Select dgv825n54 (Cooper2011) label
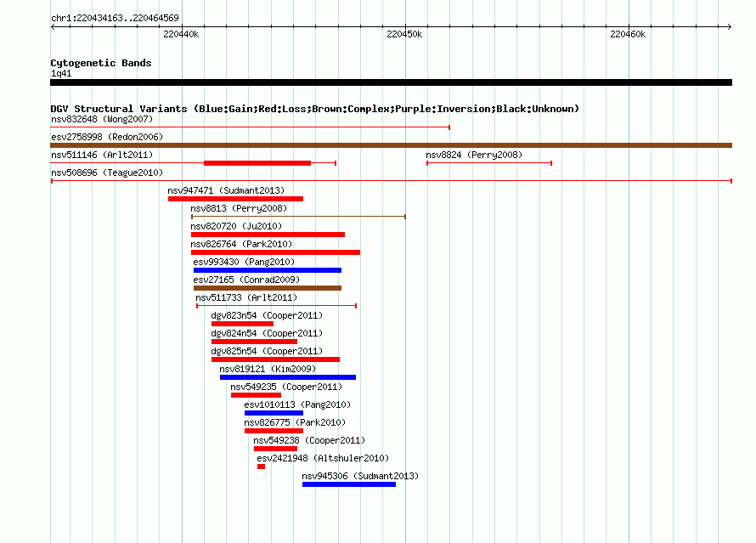The width and height of the screenshot is (756, 543). [267, 351]
